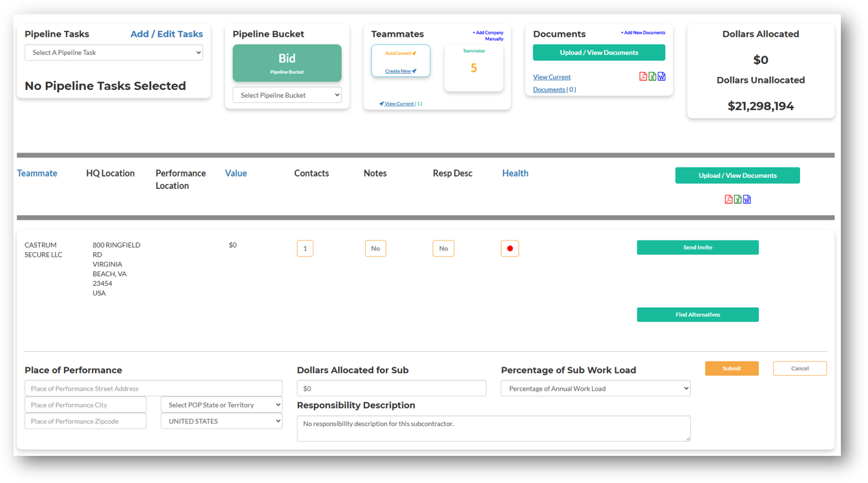Send Invite to CASTRUM SECURE LLC
Screen dimensions: 868x483
(x=697, y=247)
